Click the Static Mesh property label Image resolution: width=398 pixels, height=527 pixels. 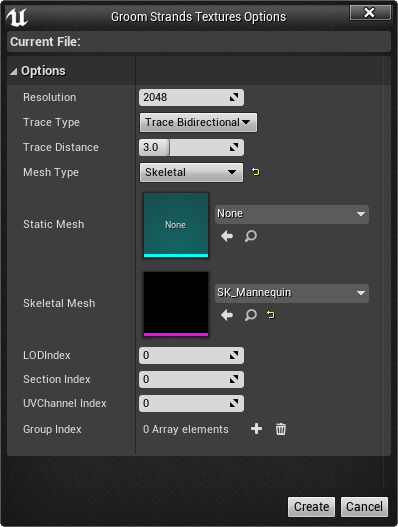click(53, 224)
